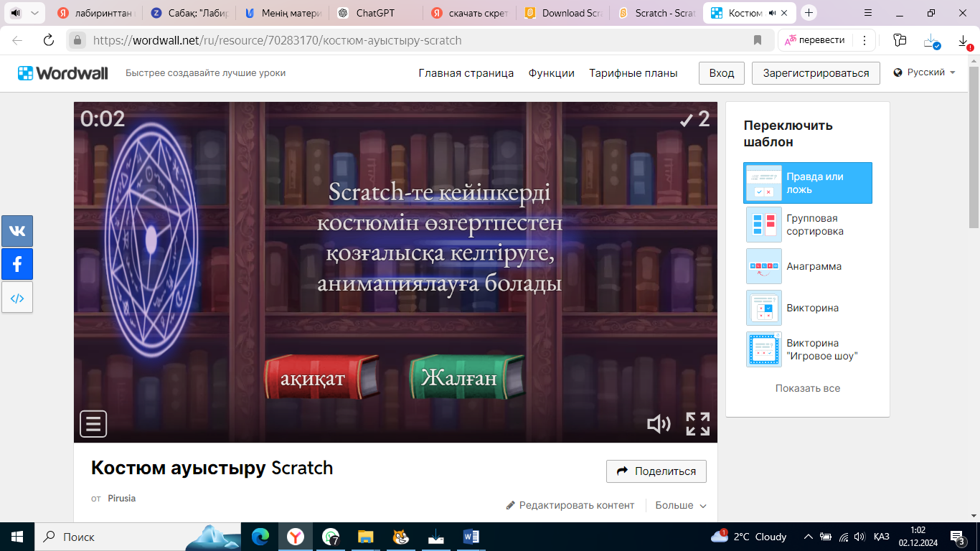Open File Explorer from the taskbar
Screen dimensions: 980x551
click(366, 537)
